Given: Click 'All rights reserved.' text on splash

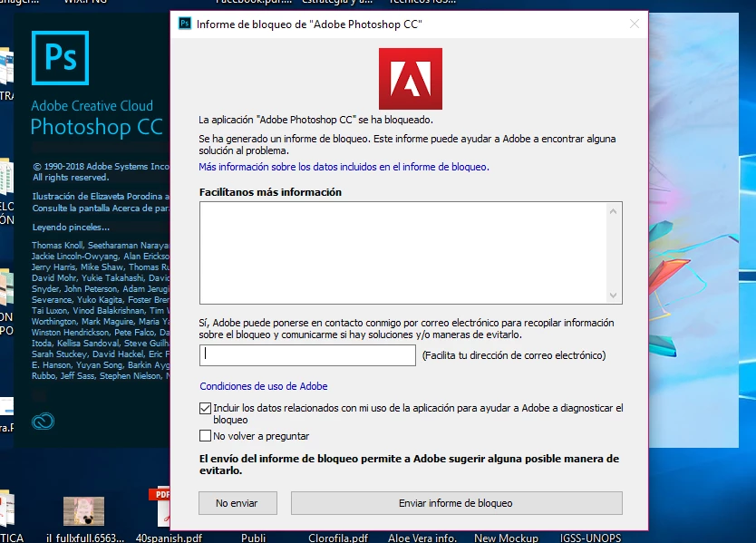Looking at the screenshot, I should pyautogui.click(x=71, y=178).
